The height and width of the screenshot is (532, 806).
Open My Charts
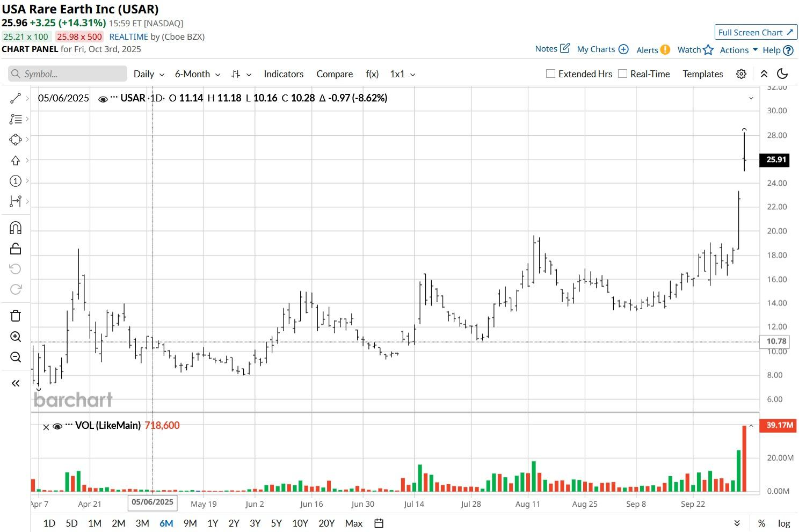point(602,49)
